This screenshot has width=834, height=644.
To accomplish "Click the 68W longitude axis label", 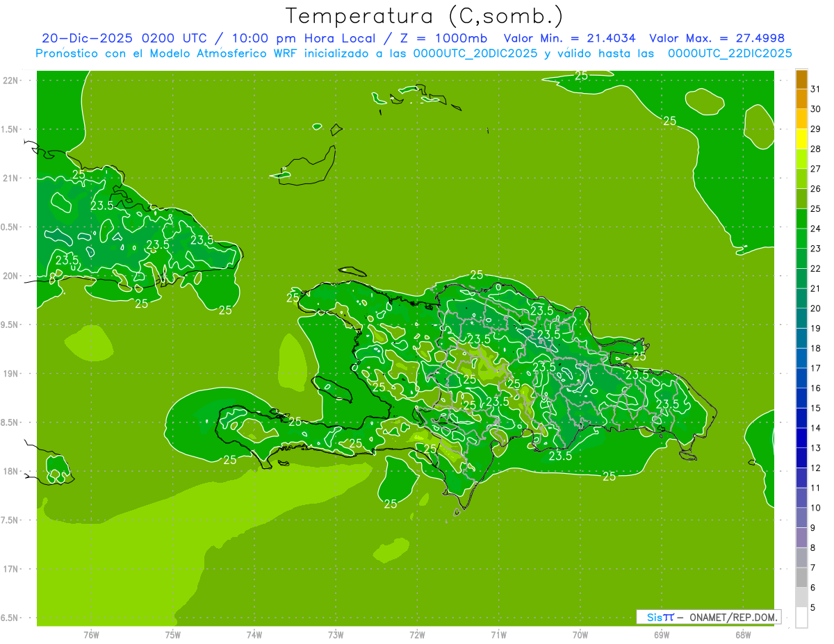I will point(742,634).
